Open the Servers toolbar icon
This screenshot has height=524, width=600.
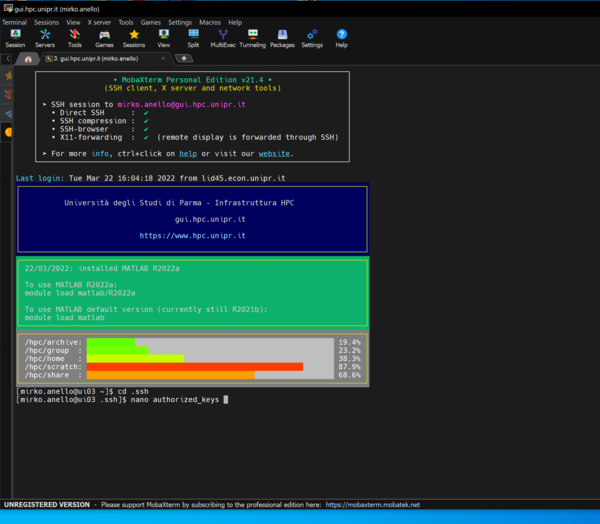click(x=45, y=38)
